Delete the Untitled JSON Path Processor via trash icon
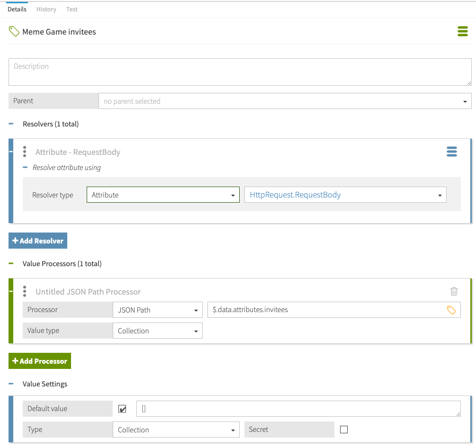 [454, 291]
